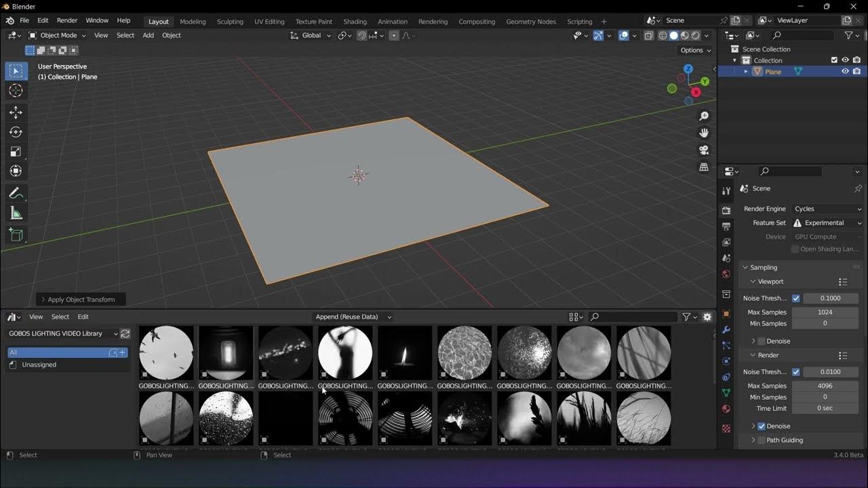Open the Tool properties tab icon
Viewport: 868px width, 488px height.
726,190
